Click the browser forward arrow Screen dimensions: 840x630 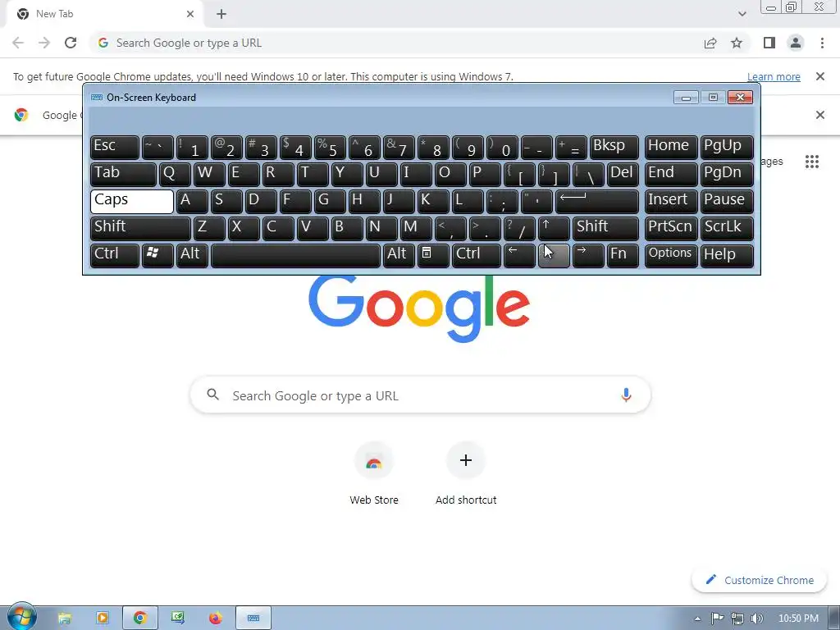(44, 43)
